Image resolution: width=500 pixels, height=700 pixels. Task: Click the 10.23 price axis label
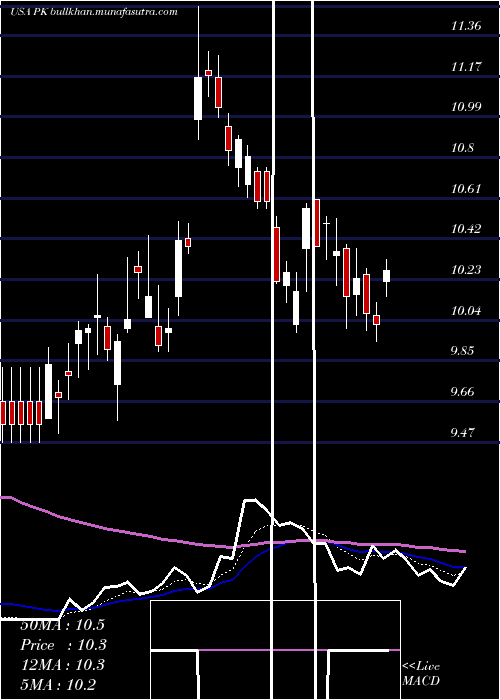[x=466, y=270]
